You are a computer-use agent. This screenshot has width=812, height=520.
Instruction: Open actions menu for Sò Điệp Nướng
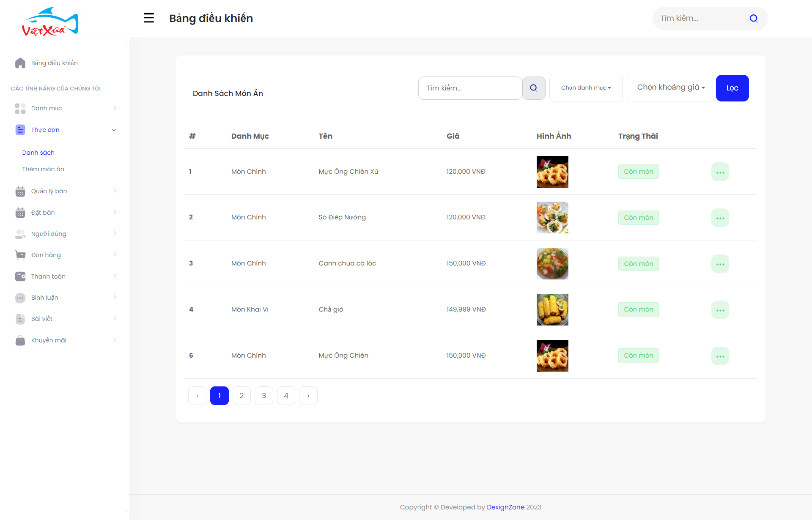(x=720, y=218)
